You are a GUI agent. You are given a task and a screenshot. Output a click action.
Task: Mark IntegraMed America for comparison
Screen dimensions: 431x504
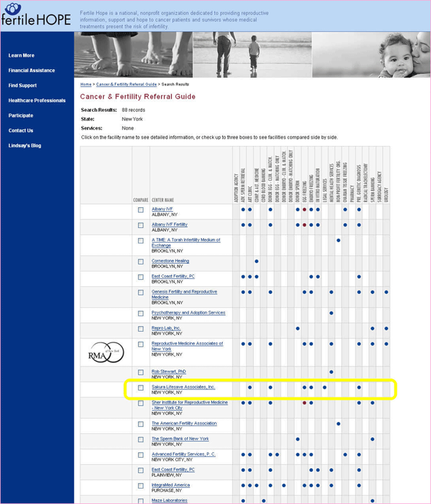(141, 485)
